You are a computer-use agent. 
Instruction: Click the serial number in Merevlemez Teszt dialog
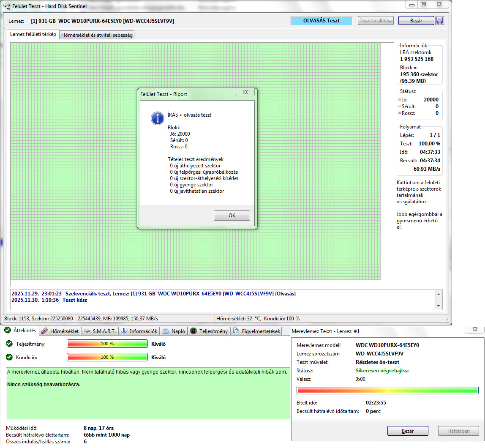(379, 354)
